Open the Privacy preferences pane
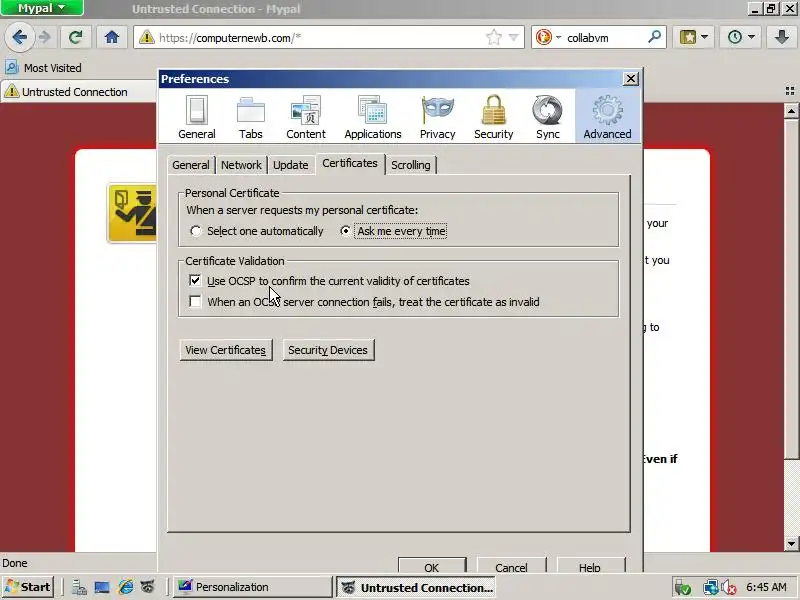This screenshot has width=800, height=600. [x=437, y=116]
